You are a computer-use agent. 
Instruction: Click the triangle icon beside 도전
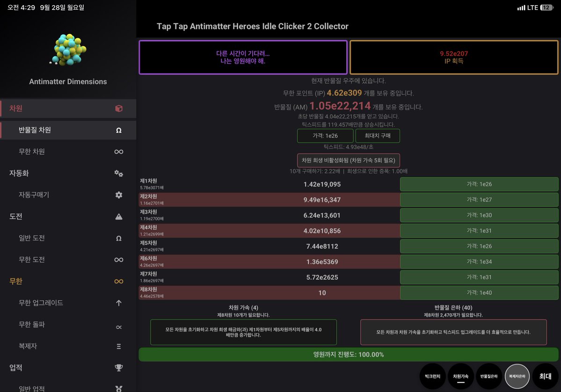[119, 217]
